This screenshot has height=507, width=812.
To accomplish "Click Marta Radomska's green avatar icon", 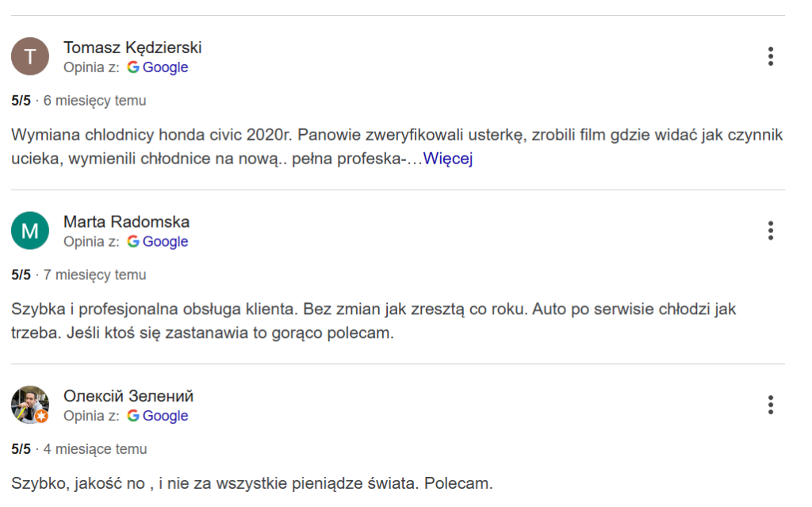I will 30,231.
